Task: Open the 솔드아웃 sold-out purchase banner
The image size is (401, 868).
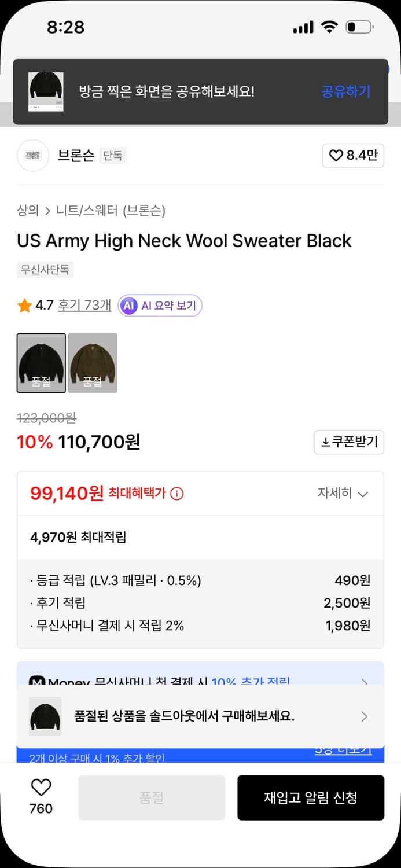Action: pyautogui.click(x=200, y=716)
